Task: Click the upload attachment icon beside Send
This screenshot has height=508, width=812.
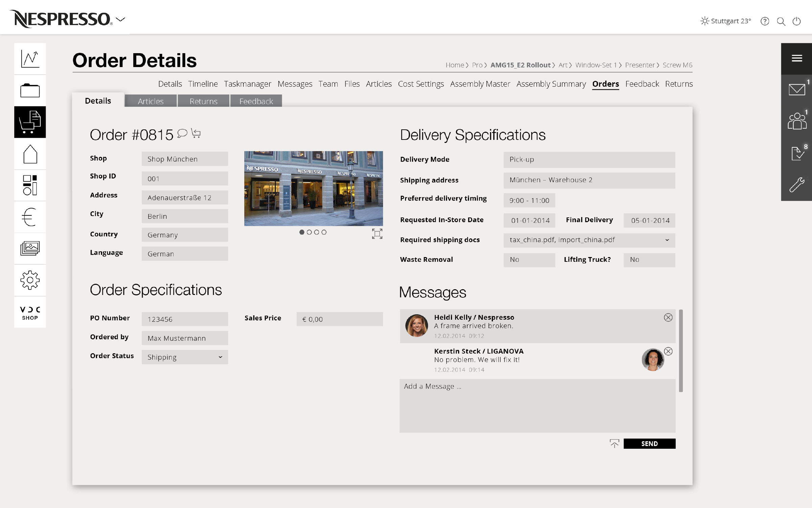Action: tap(614, 443)
